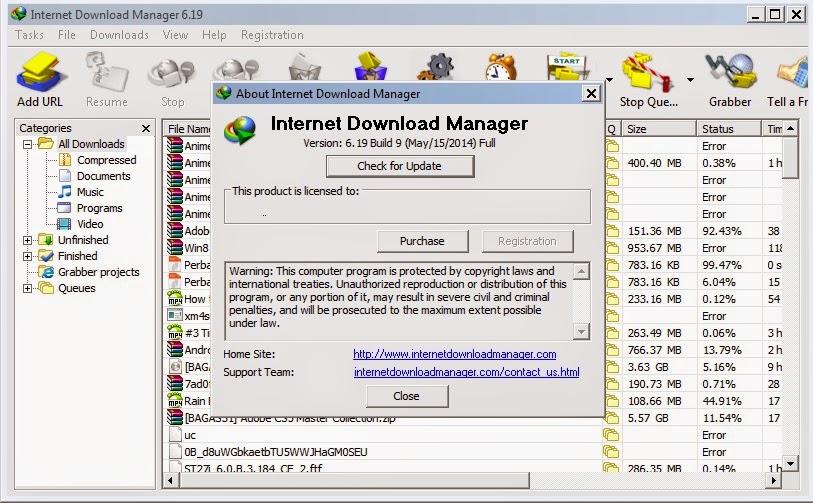Select the All Downloads folder
This screenshot has height=503, width=813.
(91, 144)
